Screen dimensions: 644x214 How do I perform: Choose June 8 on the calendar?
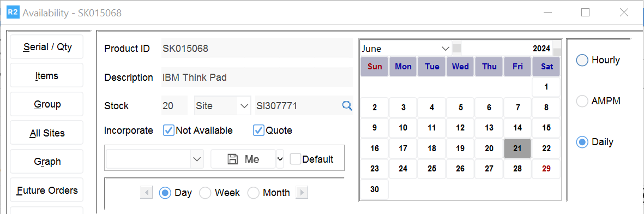click(546, 108)
